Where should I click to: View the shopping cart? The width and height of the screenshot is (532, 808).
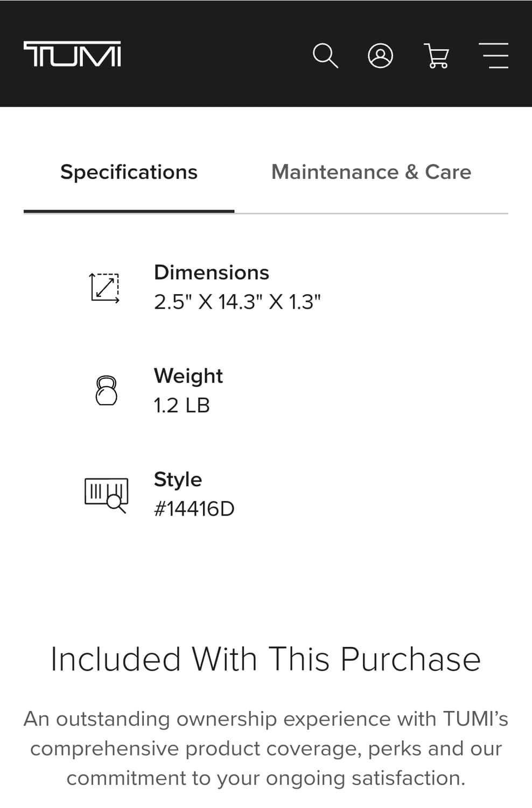[x=437, y=56]
